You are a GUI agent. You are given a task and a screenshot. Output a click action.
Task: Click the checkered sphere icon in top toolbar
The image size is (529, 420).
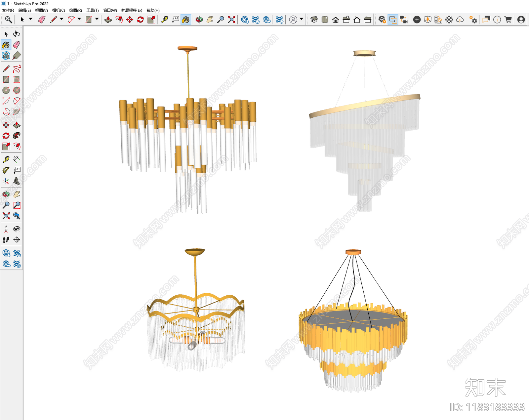tap(449, 20)
